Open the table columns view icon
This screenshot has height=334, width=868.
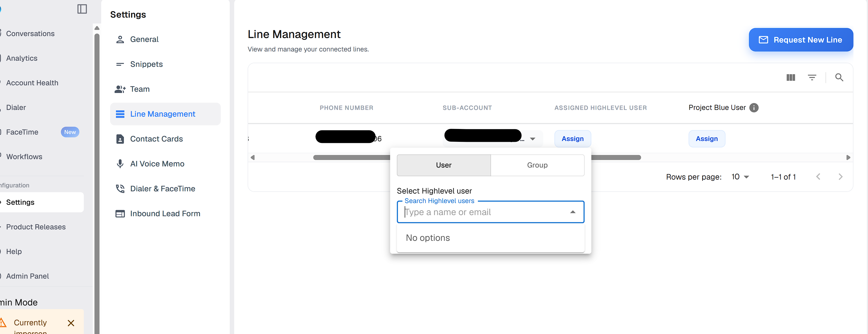791,77
